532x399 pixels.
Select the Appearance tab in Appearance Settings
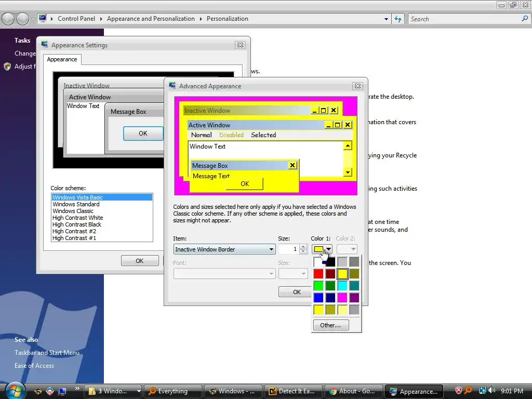coord(62,59)
